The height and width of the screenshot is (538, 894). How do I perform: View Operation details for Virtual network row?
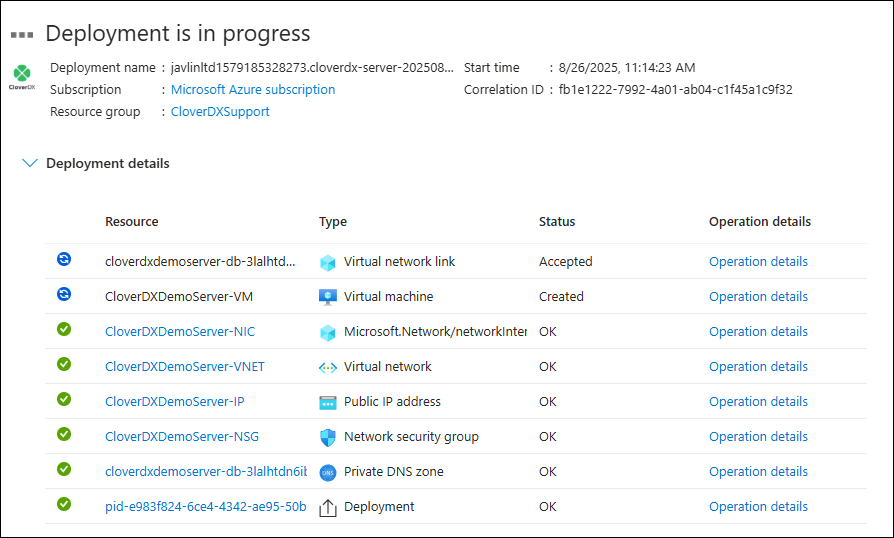[x=758, y=366]
